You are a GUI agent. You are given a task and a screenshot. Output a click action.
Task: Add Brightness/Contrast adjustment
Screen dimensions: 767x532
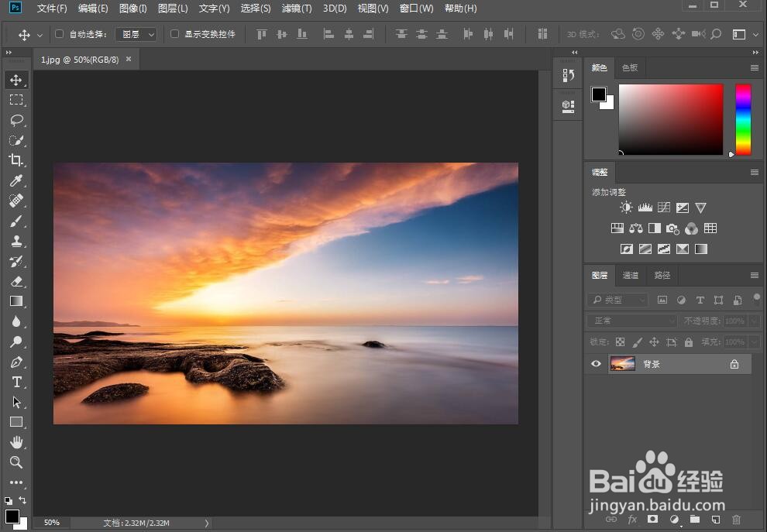pyautogui.click(x=626, y=208)
